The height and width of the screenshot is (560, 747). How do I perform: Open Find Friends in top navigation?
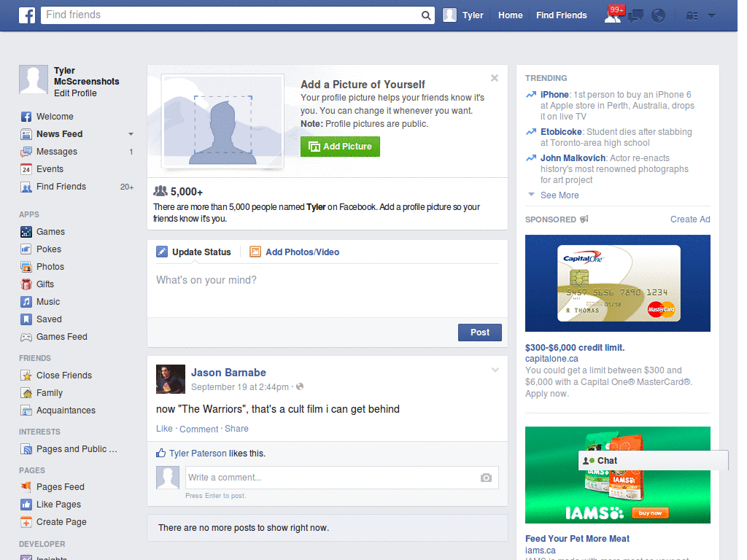(561, 15)
